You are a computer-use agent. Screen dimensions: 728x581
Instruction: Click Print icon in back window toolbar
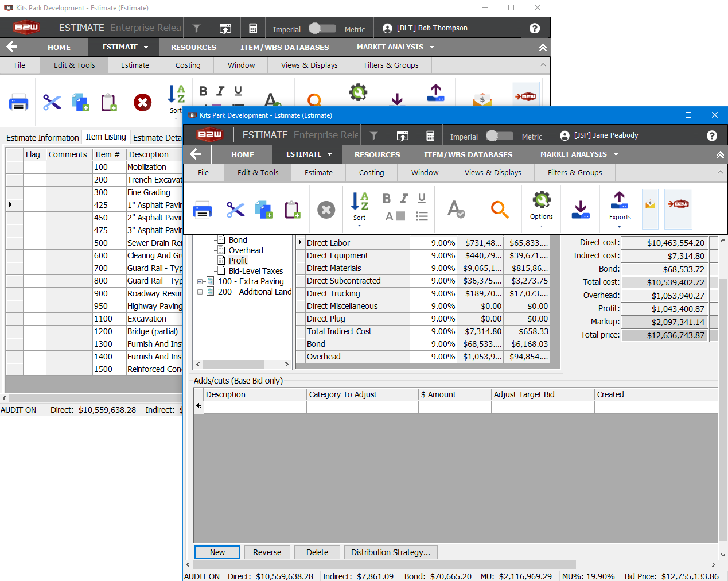(18, 103)
